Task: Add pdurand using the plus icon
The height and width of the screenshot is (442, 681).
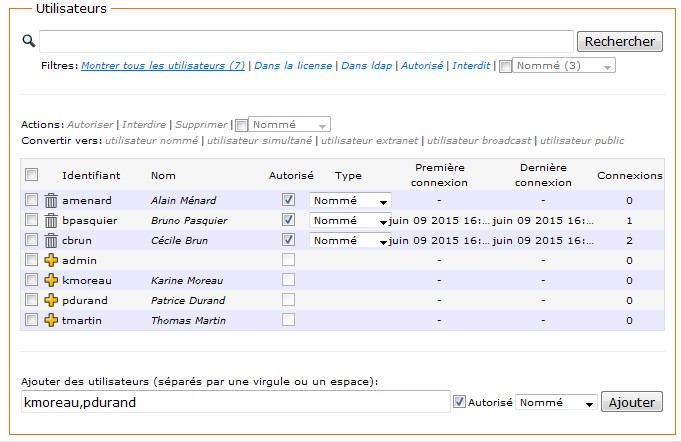Action: [x=51, y=300]
